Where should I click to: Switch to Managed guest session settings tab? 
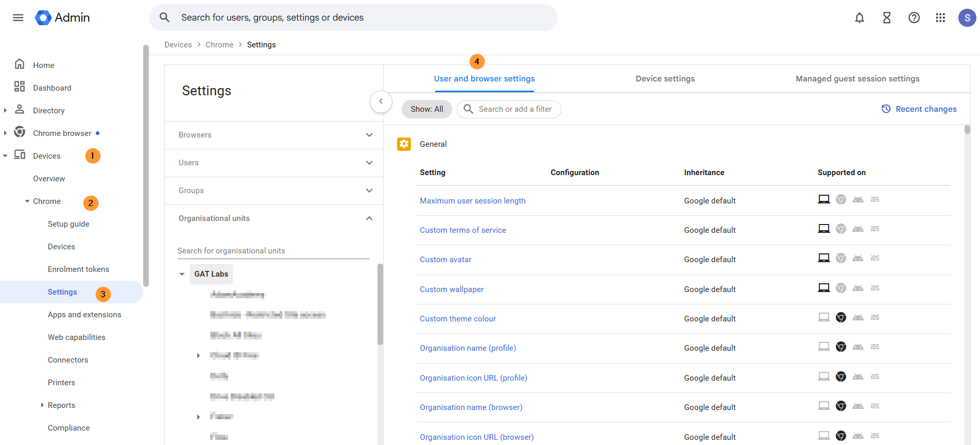pyautogui.click(x=857, y=79)
